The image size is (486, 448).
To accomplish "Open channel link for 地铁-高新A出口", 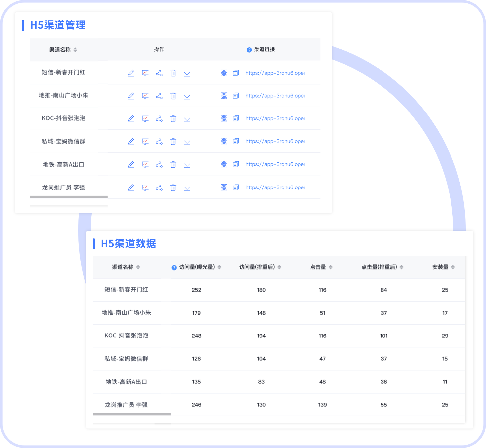I will click(275, 165).
